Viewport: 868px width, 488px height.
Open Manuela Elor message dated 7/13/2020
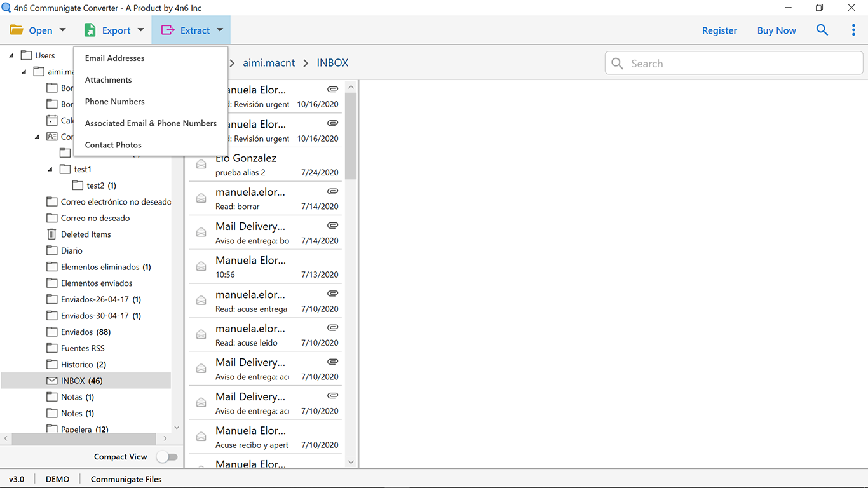[x=266, y=267]
